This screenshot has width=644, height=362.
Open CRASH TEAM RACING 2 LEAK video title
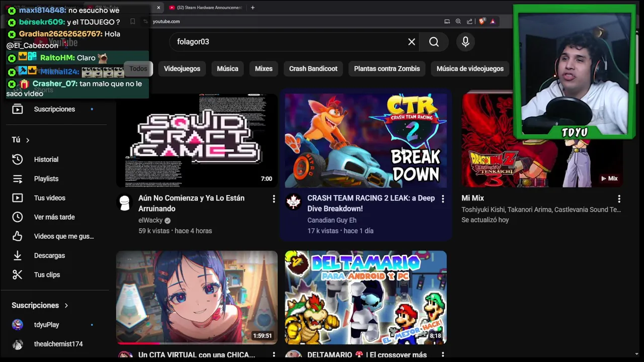pos(371,203)
